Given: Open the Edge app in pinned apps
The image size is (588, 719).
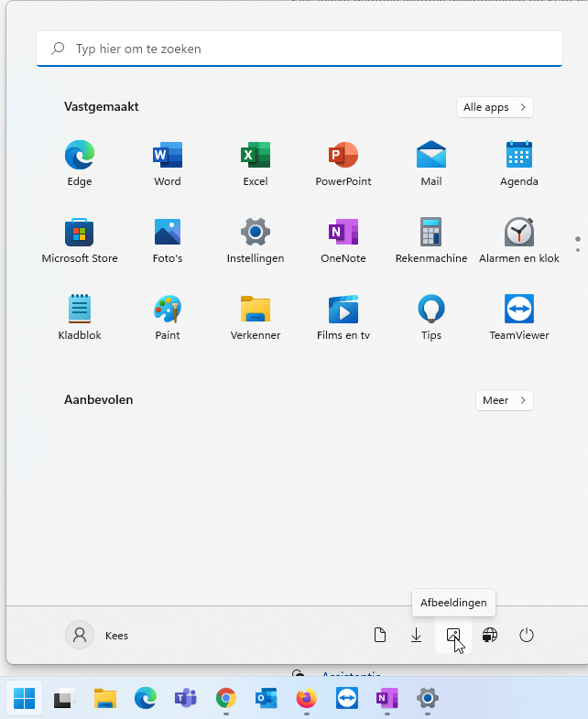Looking at the screenshot, I should [x=80, y=163].
